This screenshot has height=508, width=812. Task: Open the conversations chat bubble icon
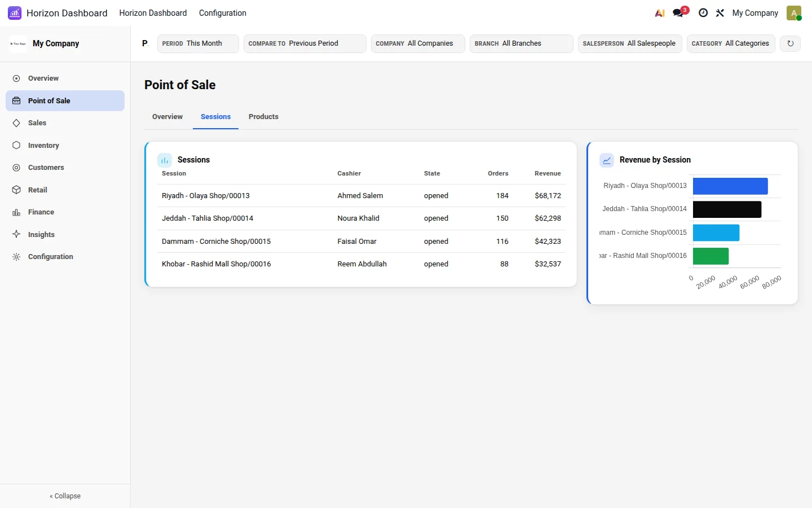click(678, 13)
